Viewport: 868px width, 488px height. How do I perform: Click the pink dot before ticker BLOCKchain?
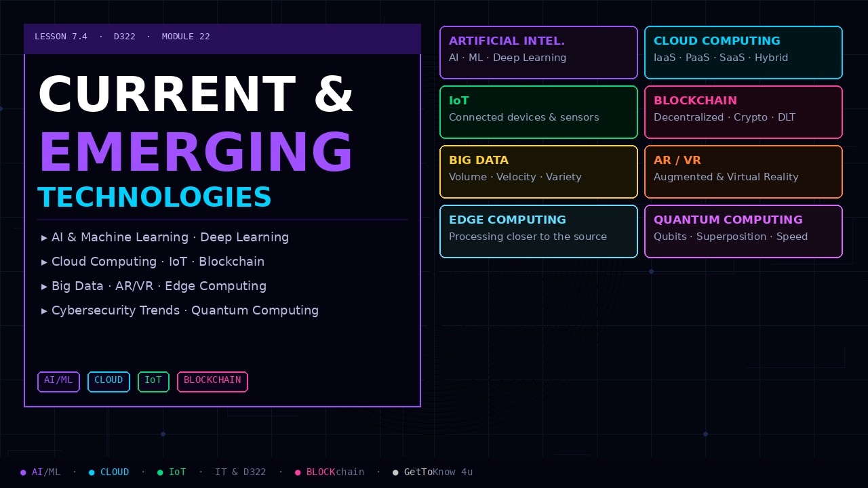(x=298, y=472)
